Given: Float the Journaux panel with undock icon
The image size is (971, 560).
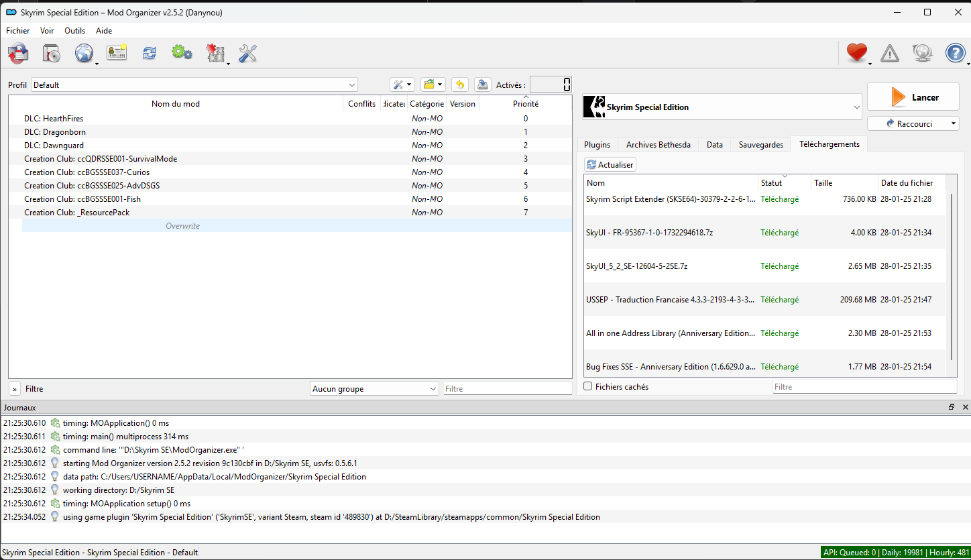Looking at the screenshot, I should coord(951,407).
